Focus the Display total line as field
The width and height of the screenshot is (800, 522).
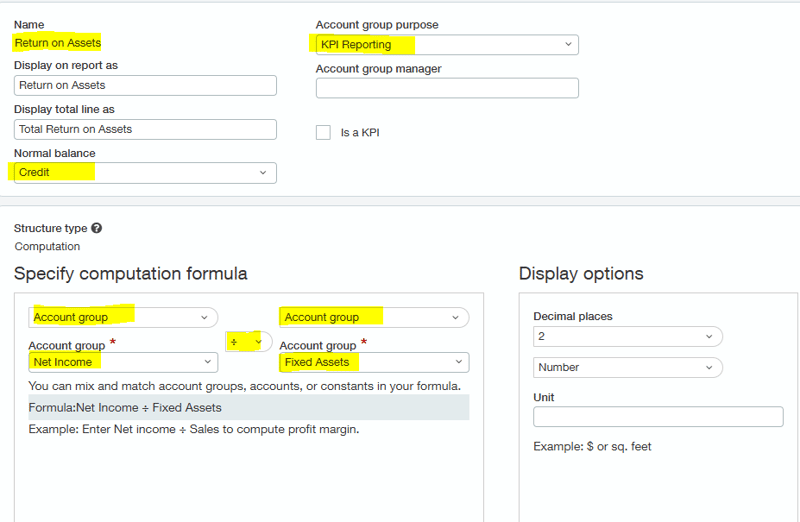coord(145,129)
